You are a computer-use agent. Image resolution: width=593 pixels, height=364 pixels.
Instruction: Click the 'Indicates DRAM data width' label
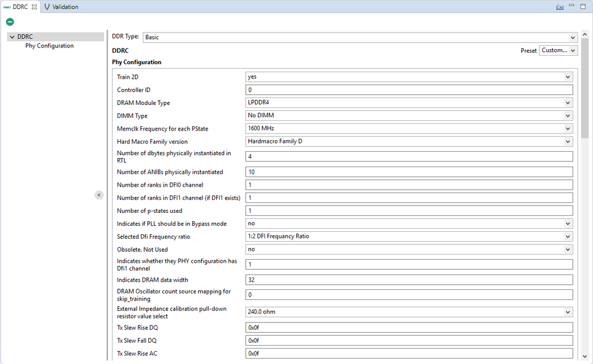pyautogui.click(x=153, y=280)
